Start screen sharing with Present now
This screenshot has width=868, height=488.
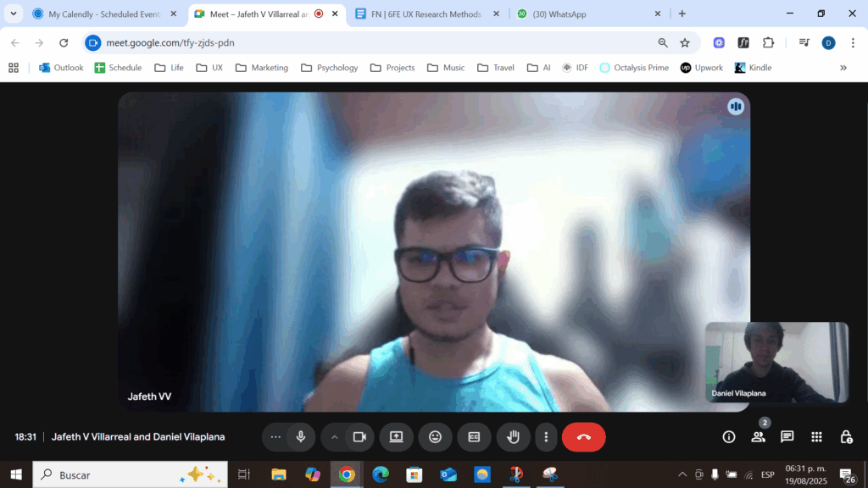[x=396, y=437]
